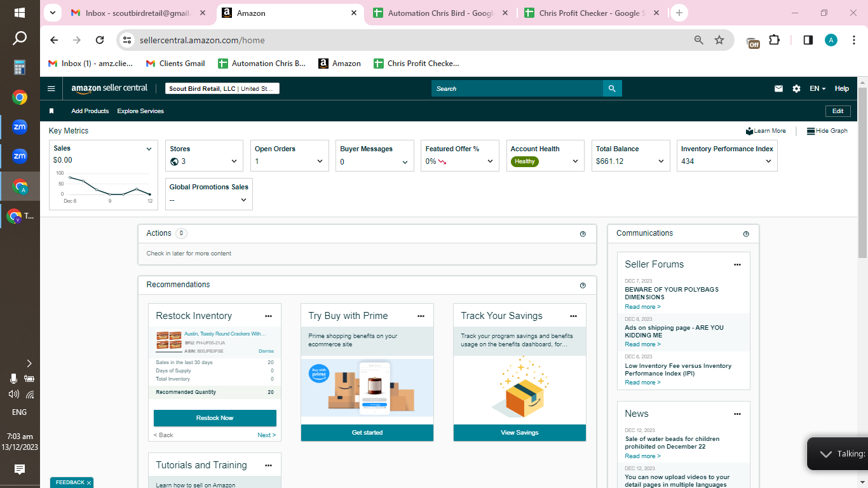Viewport: 868px width, 488px height.
Task: Open Restock Inventory card options menu
Action: point(268,316)
